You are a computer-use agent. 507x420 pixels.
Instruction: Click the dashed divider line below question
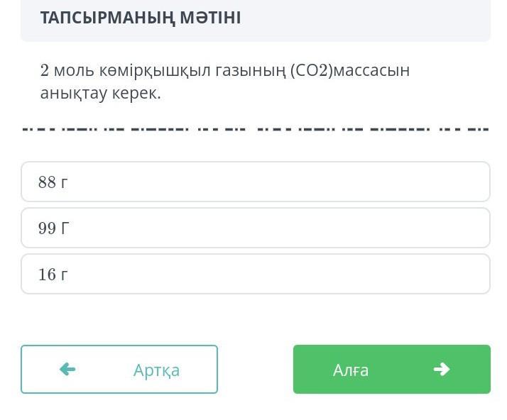pos(255,129)
